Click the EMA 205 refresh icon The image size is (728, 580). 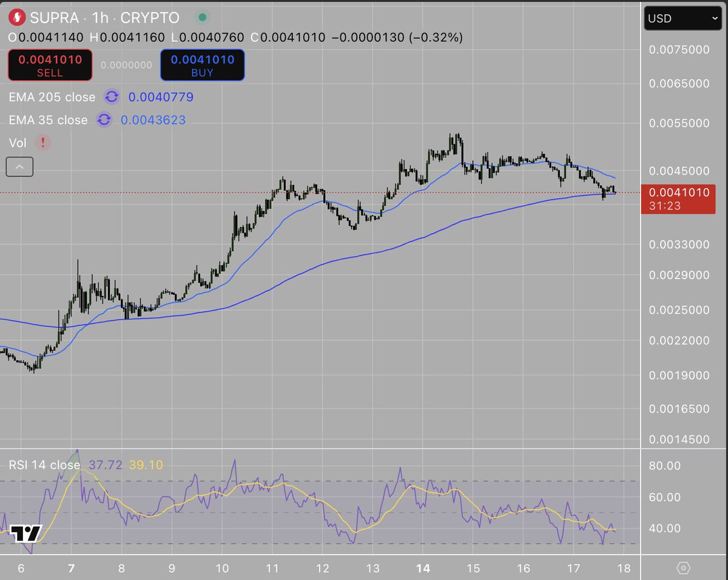[111, 96]
